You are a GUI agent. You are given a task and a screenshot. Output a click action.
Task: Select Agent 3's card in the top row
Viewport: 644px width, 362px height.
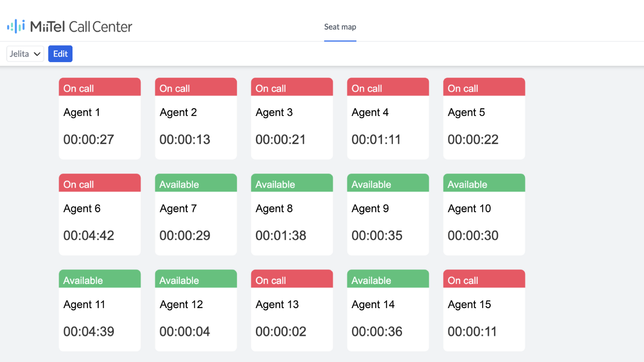(291, 118)
